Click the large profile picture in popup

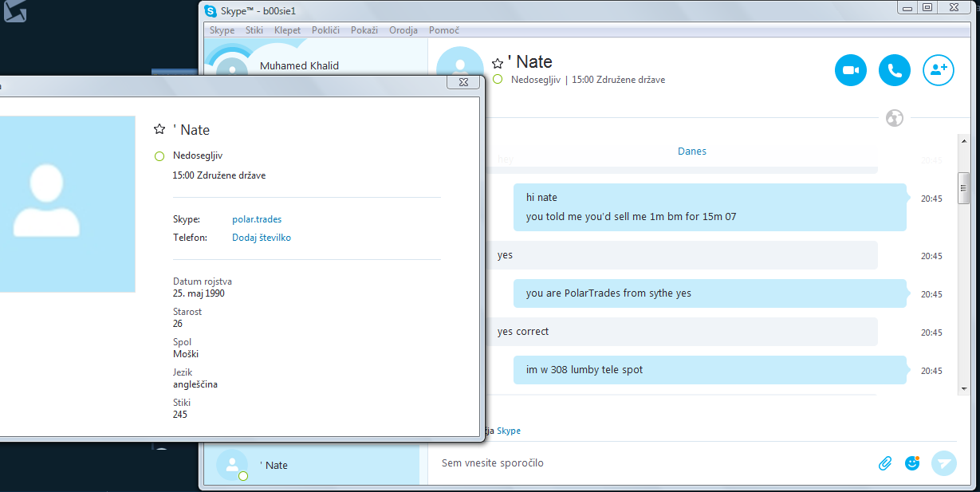pos(68,203)
